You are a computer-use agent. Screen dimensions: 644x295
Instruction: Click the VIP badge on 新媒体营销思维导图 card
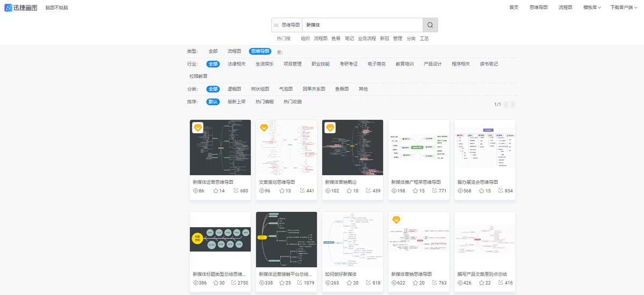coord(396,220)
